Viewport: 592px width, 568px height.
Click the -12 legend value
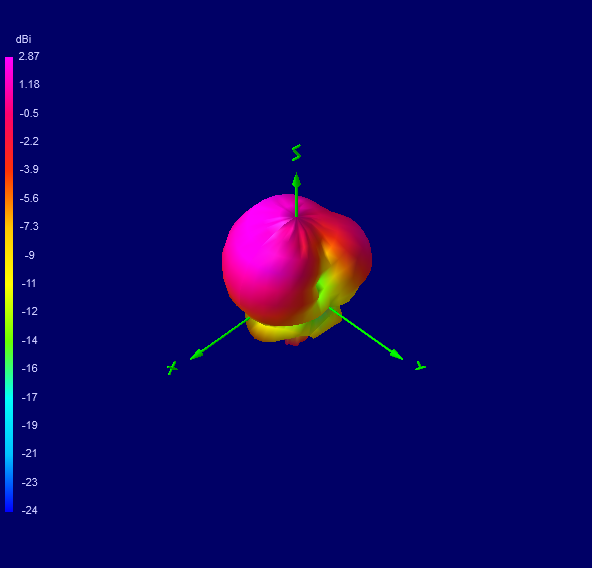[x=29, y=311]
